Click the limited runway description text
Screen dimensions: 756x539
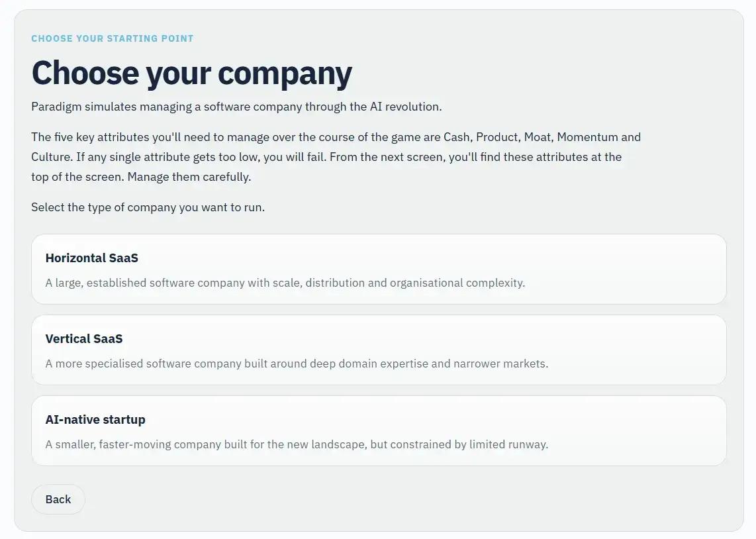coord(297,444)
